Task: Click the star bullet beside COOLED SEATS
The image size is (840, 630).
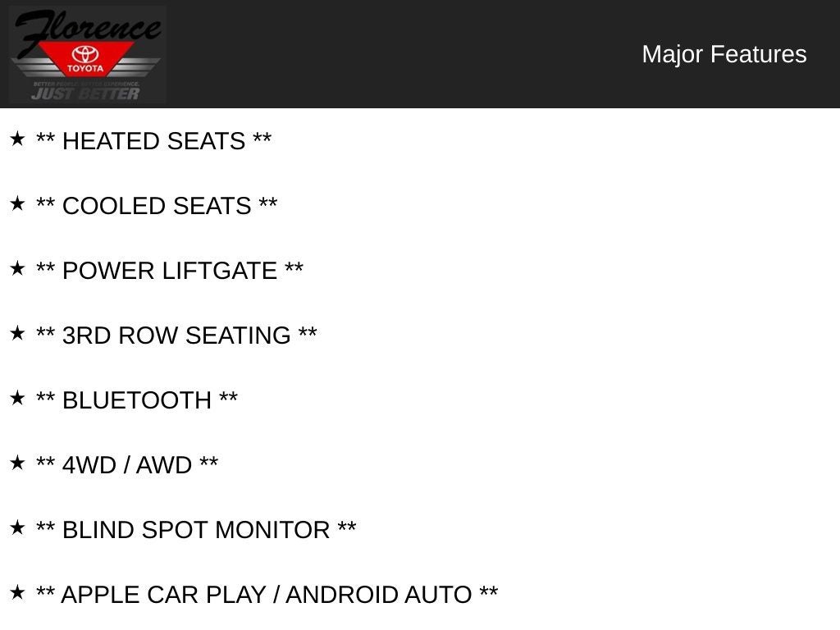Action: 17,204
